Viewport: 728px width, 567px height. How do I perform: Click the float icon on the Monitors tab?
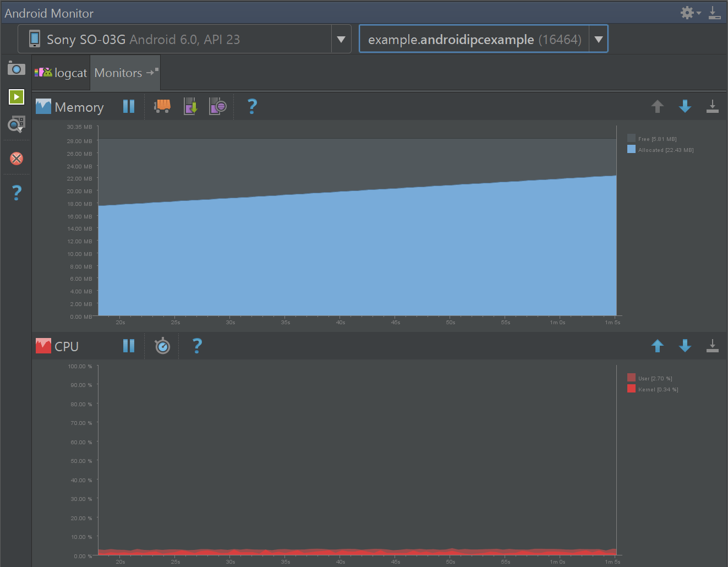click(152, 72)
